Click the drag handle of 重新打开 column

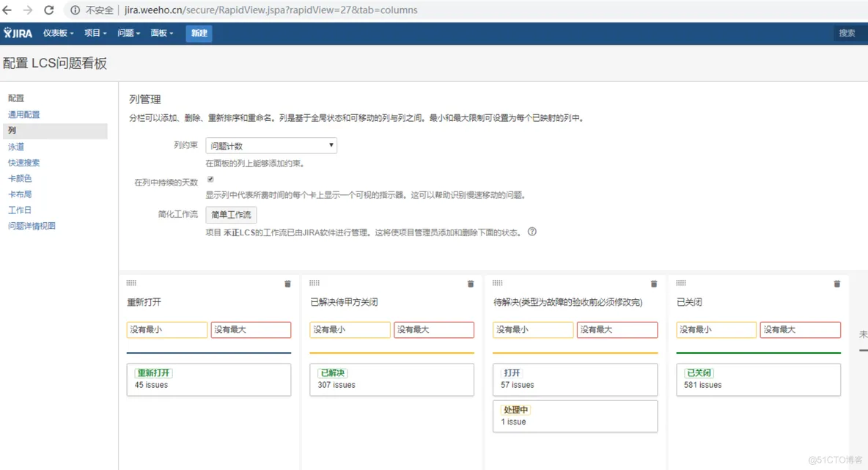(131, 283)
